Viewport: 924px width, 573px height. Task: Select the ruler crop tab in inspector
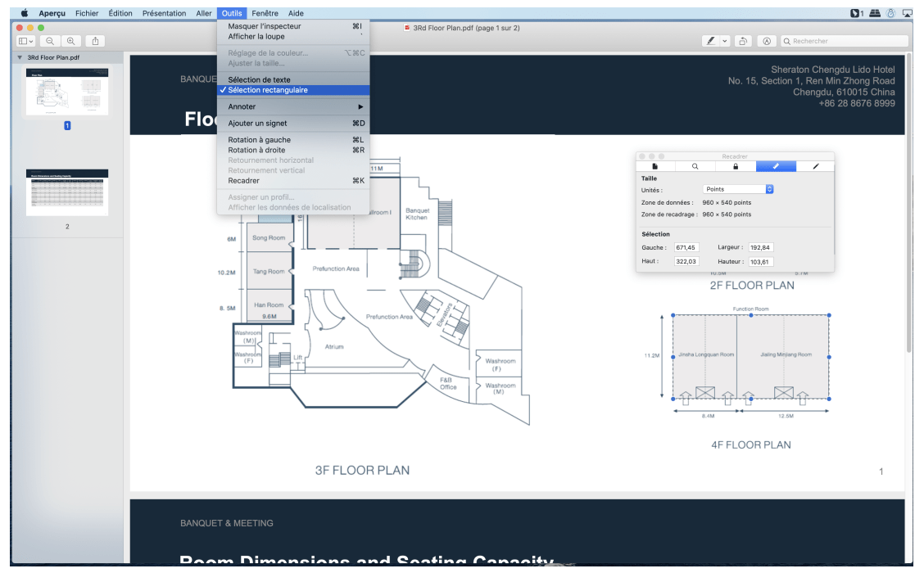(x=776, y=167)
